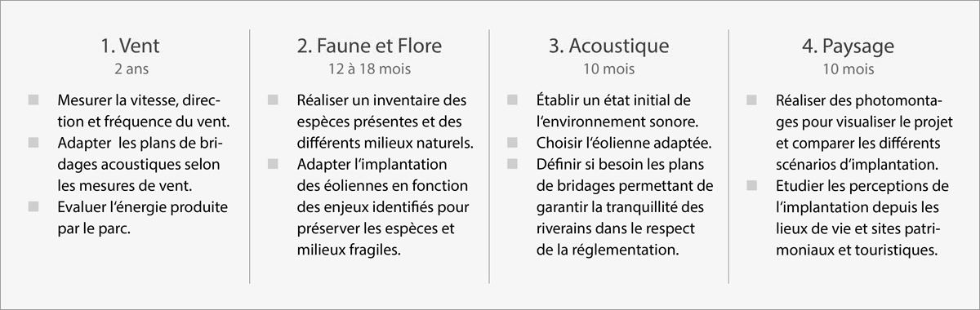980x310 pixels.
Task: Click the text 'par le parc.'
Action: (x=95, y=228)
